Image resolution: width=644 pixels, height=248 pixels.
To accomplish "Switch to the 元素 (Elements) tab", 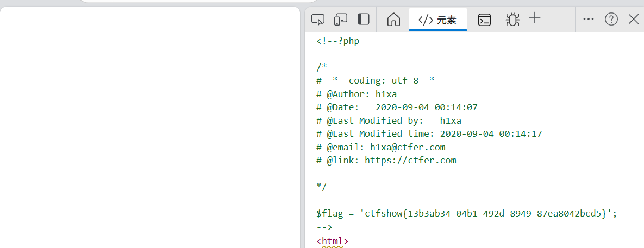I will 437,20.
